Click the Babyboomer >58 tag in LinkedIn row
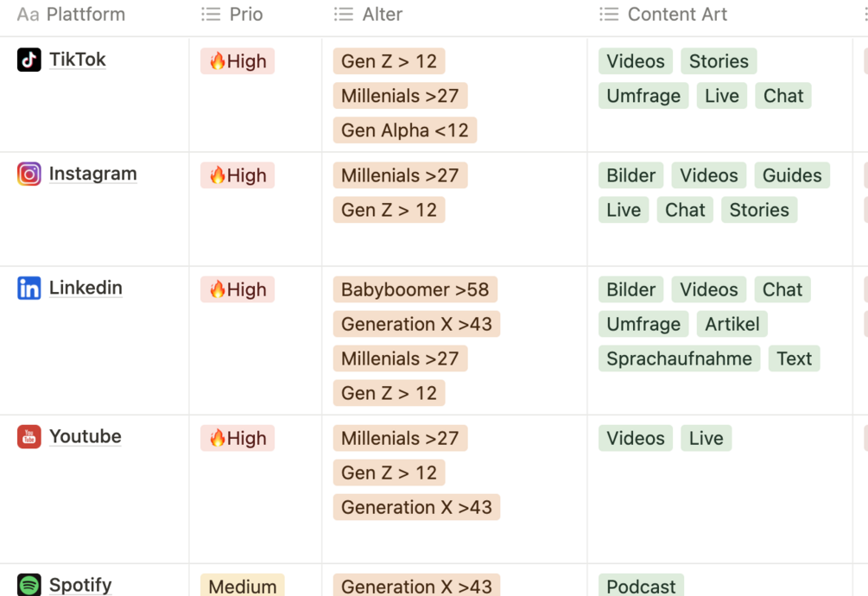Image resolution: width=868 pixels, height=596 pixels. [415, 289]
